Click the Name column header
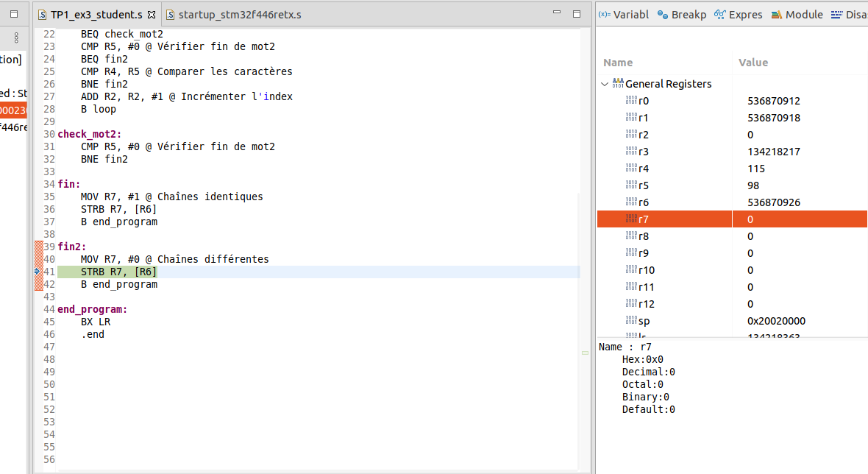This screenshot has height=474, width=868. (618, 63)
